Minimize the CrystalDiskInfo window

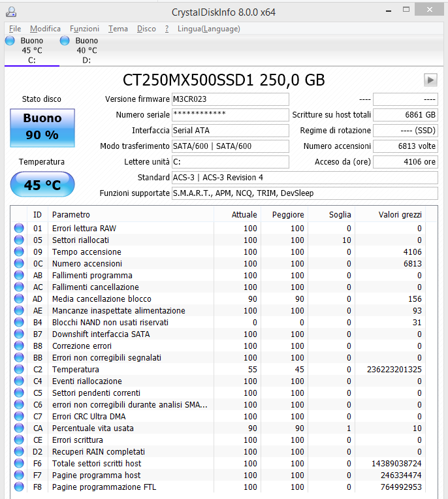click(389, 10)
